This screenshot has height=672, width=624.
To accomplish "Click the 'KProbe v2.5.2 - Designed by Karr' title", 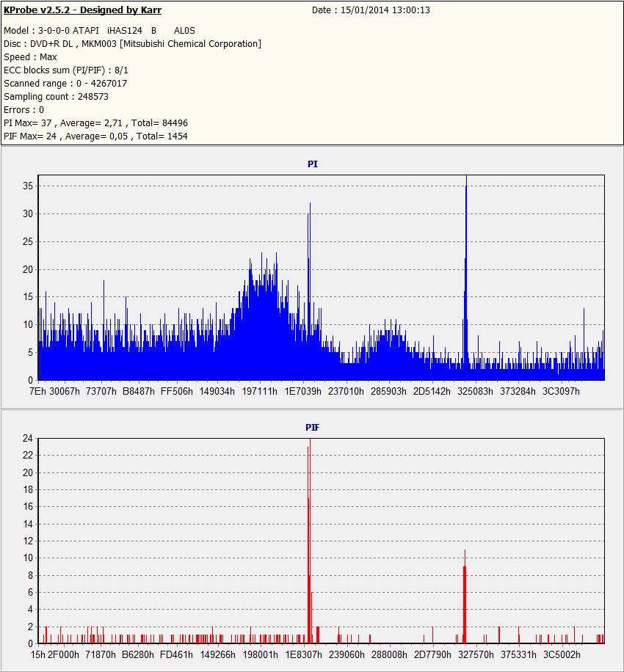I will click(82, 10).
